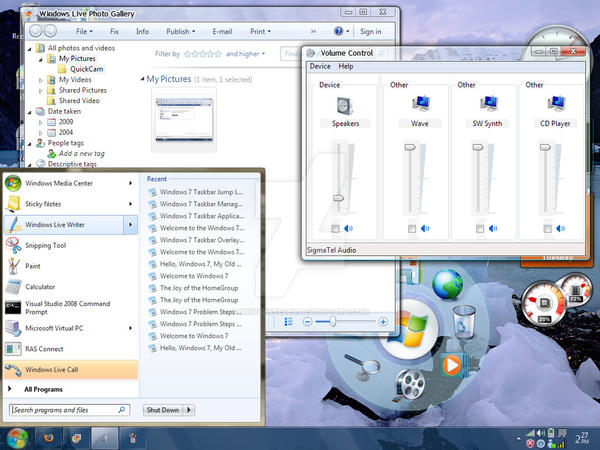Open the Publish dropdown menu
600x450 pixels.
point(181,31)
